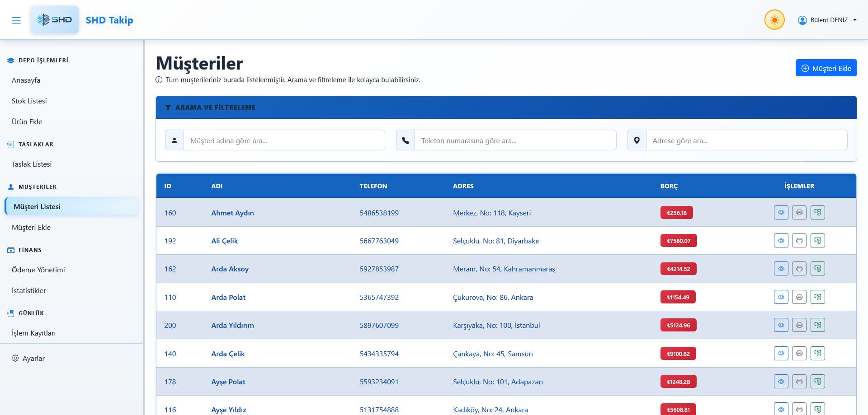Print Ahmet Aydın's customer record

point(799,213)
